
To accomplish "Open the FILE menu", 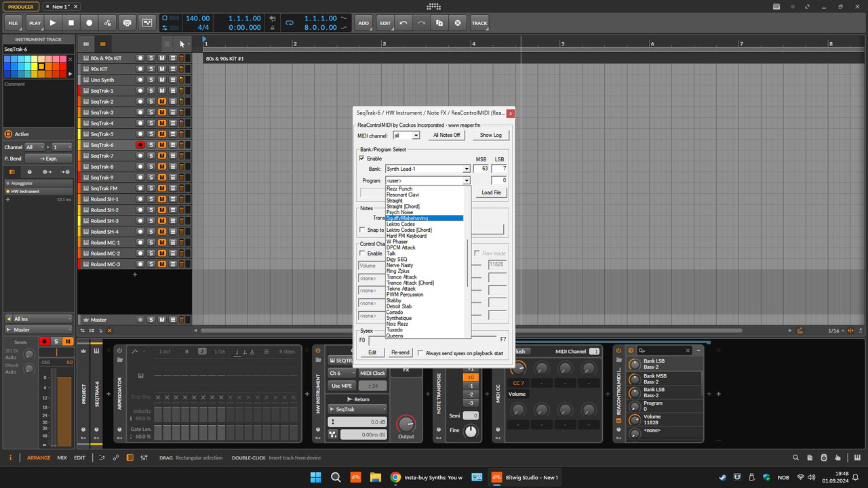I will [13, 23].
